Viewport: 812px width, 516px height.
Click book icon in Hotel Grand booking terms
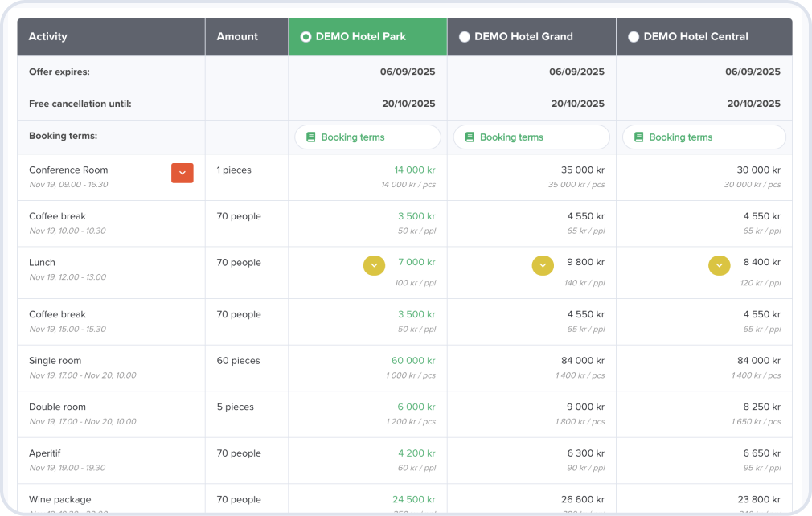point(470,137)
